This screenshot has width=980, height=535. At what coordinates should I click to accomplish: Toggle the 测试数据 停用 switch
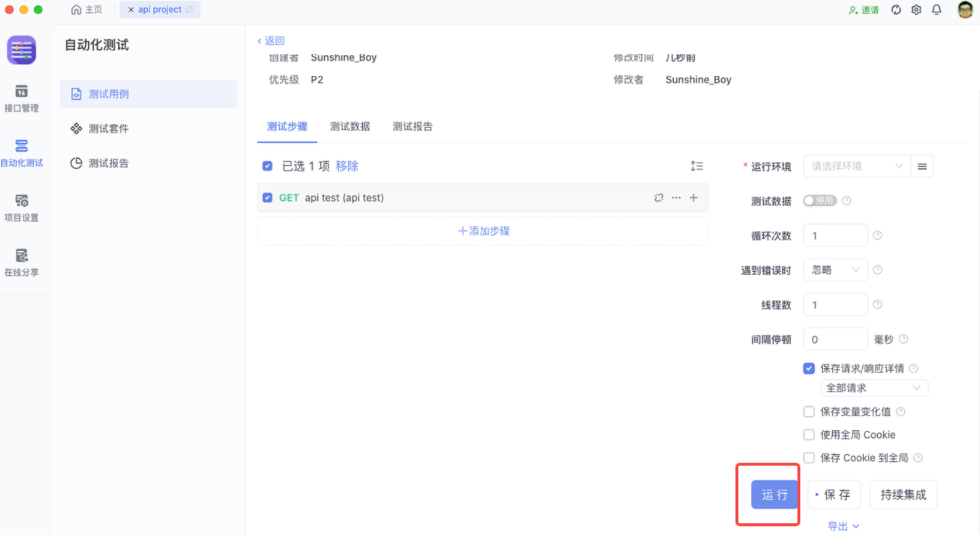tap(820, 201)
